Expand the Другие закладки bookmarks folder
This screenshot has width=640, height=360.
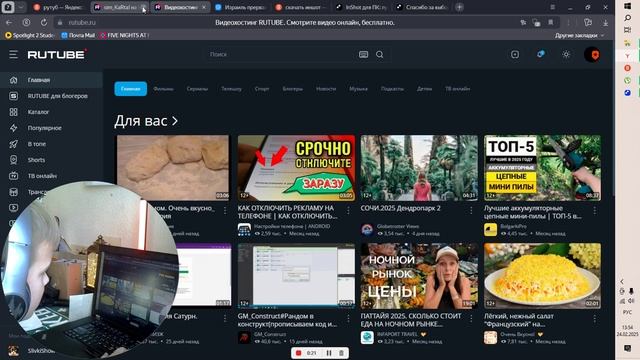click(579, 36)
